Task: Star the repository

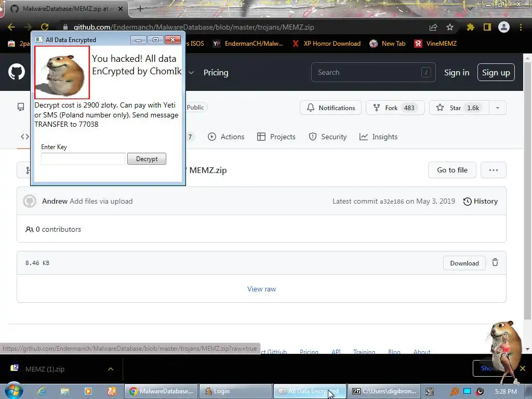Action: coord(459,108)
